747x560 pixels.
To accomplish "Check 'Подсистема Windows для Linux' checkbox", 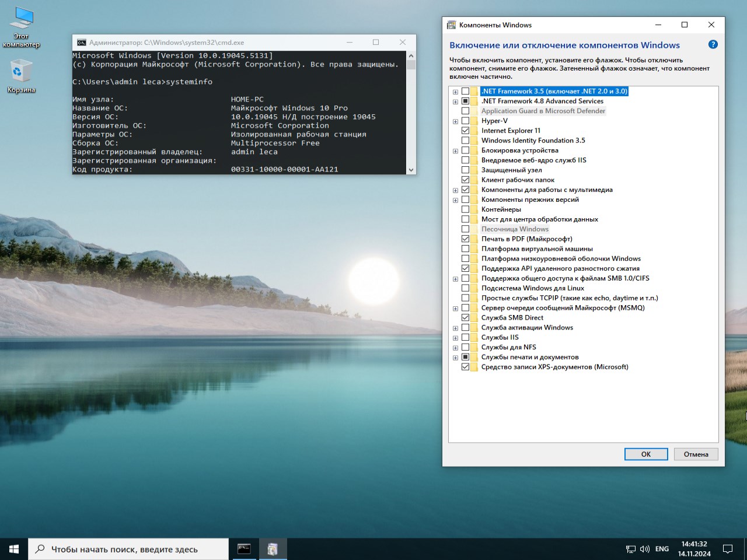I will pyautogui.click(x=465, y=288).
